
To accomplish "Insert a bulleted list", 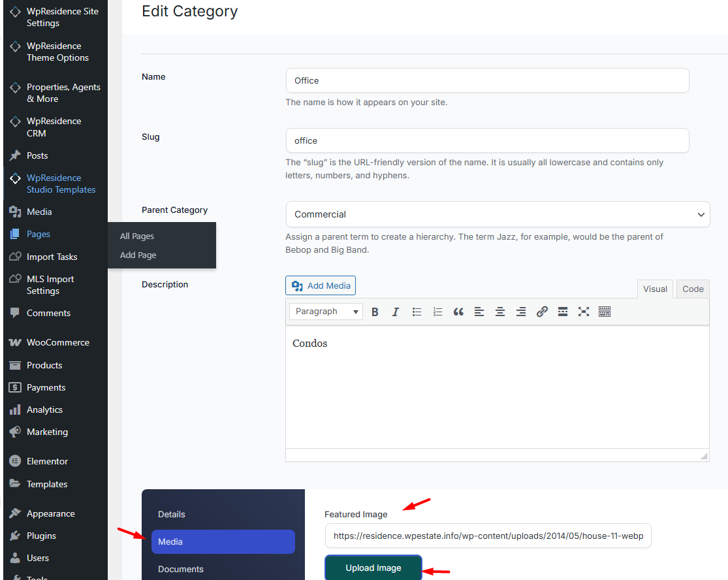I will [417, 312].
